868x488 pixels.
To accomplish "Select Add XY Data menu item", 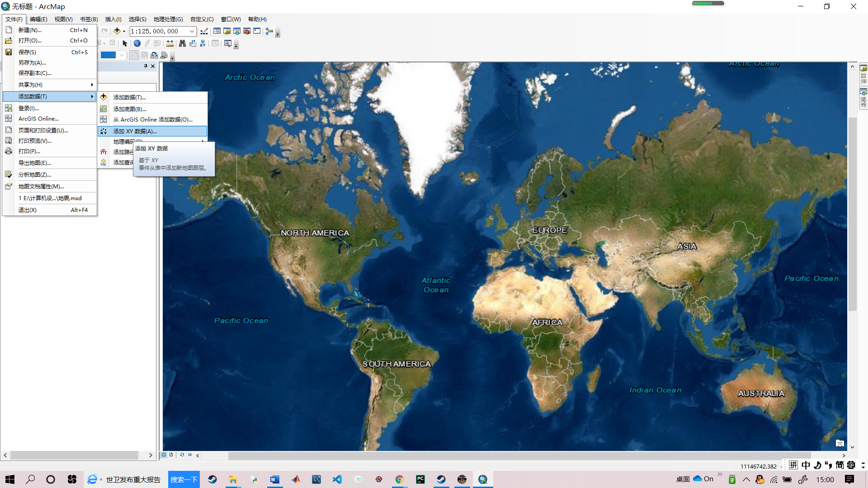I will (153, 131).
